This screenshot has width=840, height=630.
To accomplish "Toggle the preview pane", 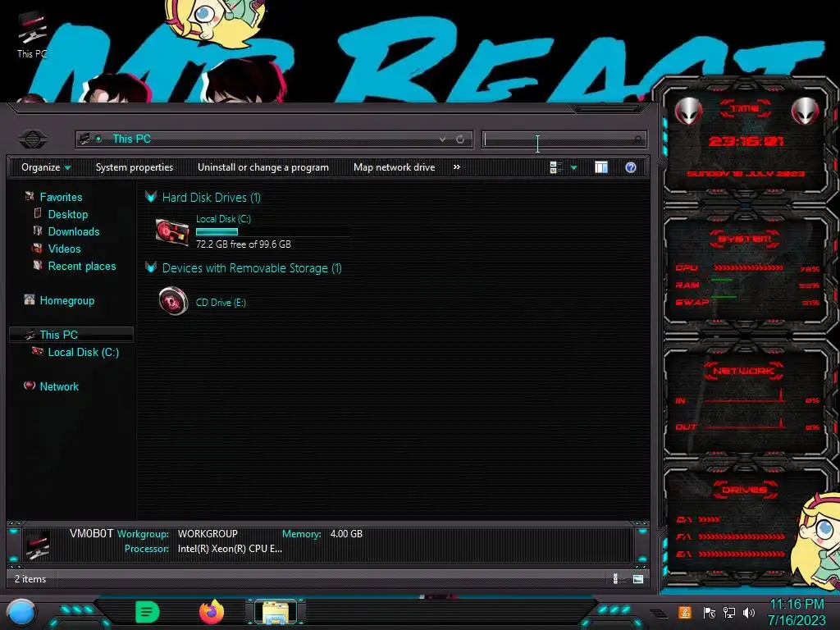I will [601, 167].
